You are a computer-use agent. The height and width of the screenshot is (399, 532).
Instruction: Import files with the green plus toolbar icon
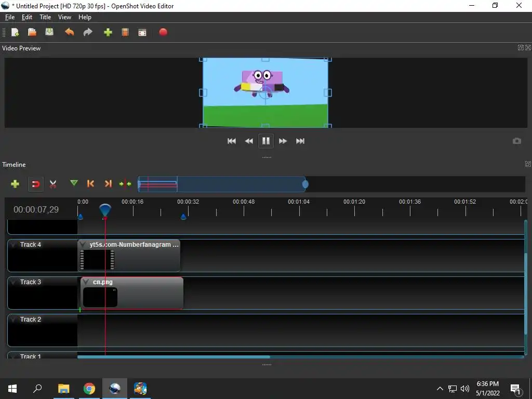(108, 32)
